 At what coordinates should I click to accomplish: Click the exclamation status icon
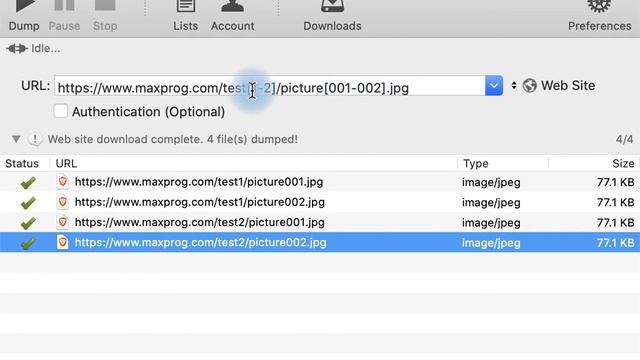35,139
